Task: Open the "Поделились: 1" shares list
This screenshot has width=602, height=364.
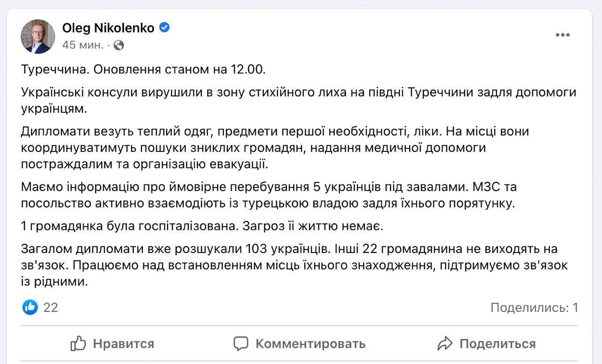Action: coord(534,308)
